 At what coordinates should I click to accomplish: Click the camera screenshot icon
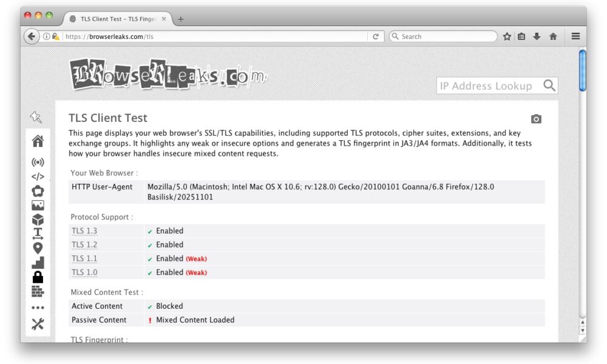click(536, 119)
